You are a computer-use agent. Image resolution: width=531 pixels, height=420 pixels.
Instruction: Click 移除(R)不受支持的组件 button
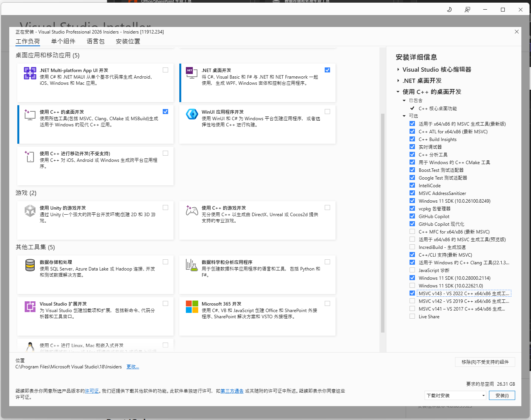click(x=485, y=362)
